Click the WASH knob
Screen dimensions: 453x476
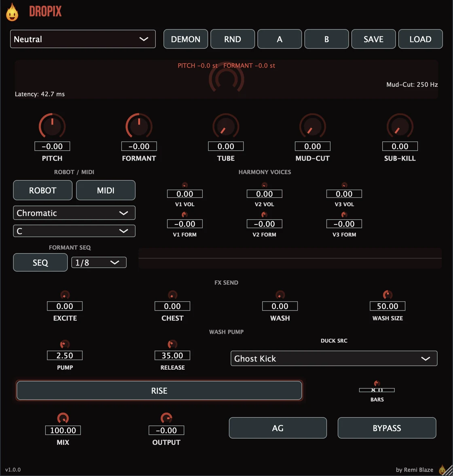click(280, 295)
